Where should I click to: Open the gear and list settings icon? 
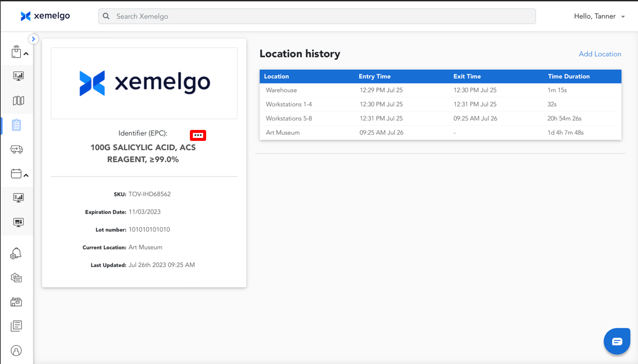16,278
